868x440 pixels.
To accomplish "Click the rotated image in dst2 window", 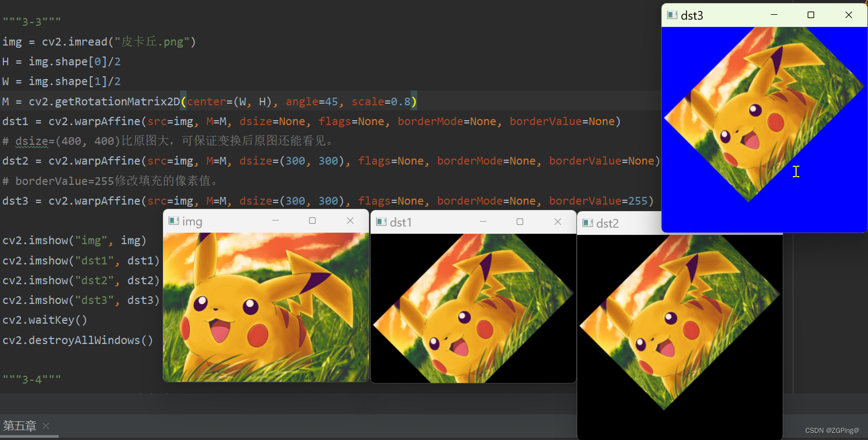I will pyautogui.click(x=680, y=323).
